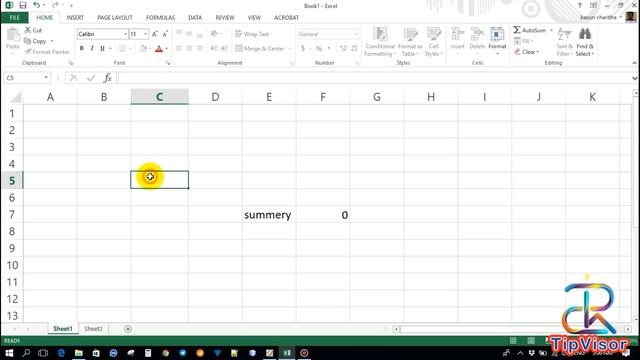The image size is (640, 360).
Task: Save the workbook from quick access toolbar
Action: point(23,5)
